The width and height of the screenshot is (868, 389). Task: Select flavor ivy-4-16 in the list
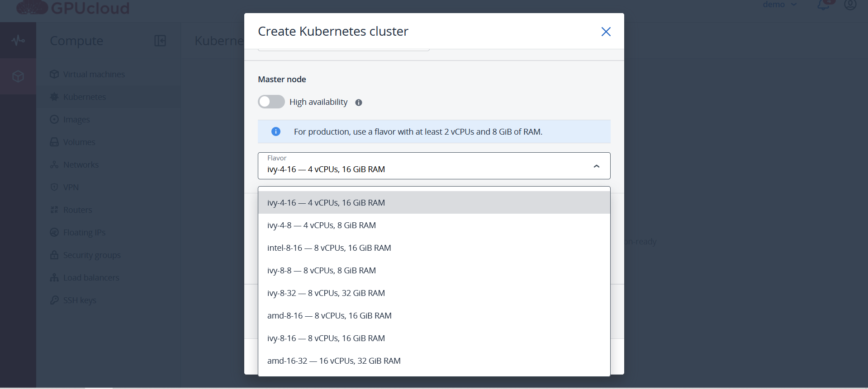pos(434,202)
